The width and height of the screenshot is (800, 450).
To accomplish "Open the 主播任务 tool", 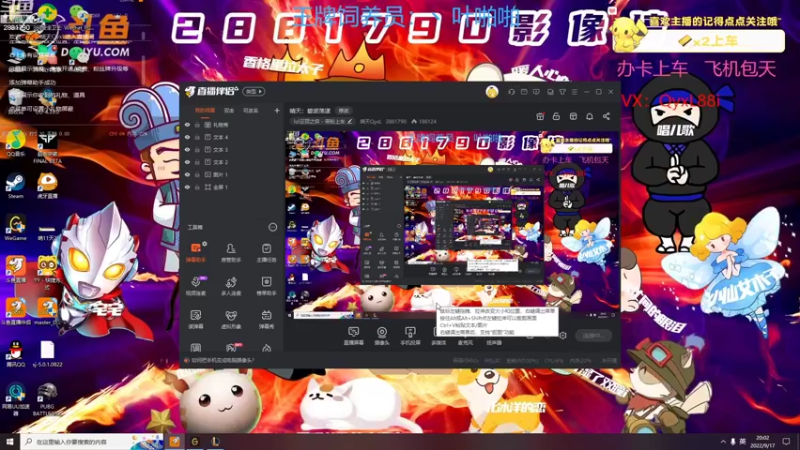I will point(266,253).
